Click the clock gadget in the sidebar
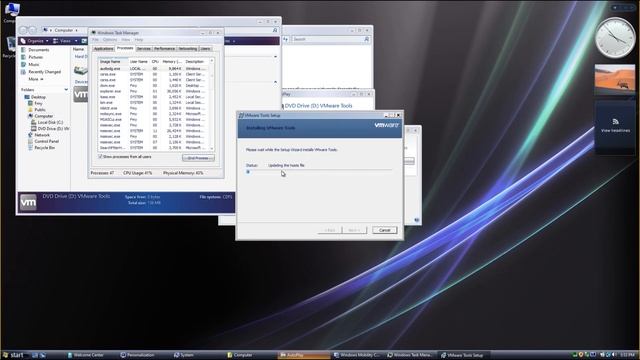Image resolution: width=640 pixels, height=360 pixels. 615,38
